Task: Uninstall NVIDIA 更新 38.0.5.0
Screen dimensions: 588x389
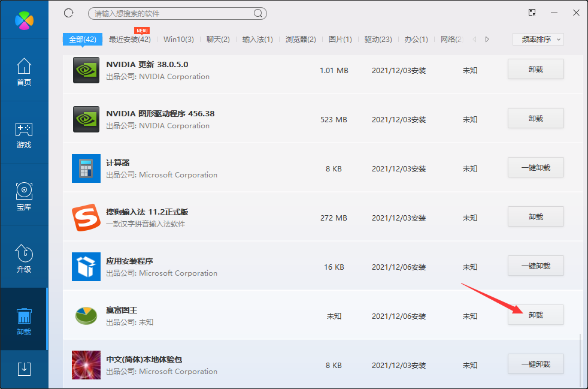Action: (536, 69)
